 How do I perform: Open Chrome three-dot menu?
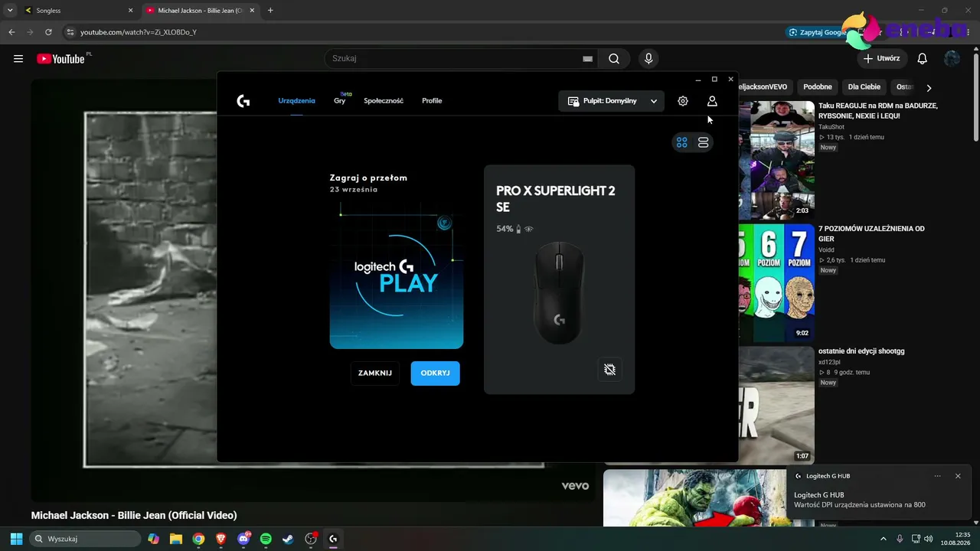click(969, 32)
